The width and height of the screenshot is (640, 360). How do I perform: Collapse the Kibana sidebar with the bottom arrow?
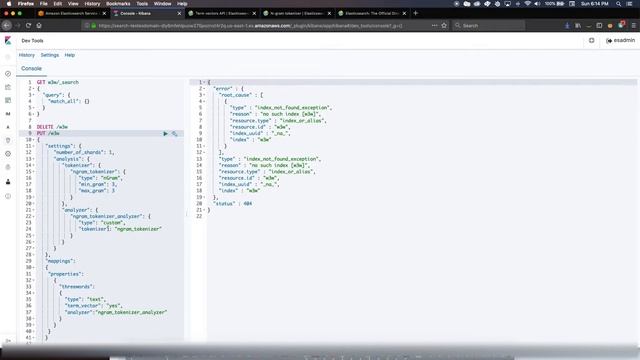click(8, 340)
